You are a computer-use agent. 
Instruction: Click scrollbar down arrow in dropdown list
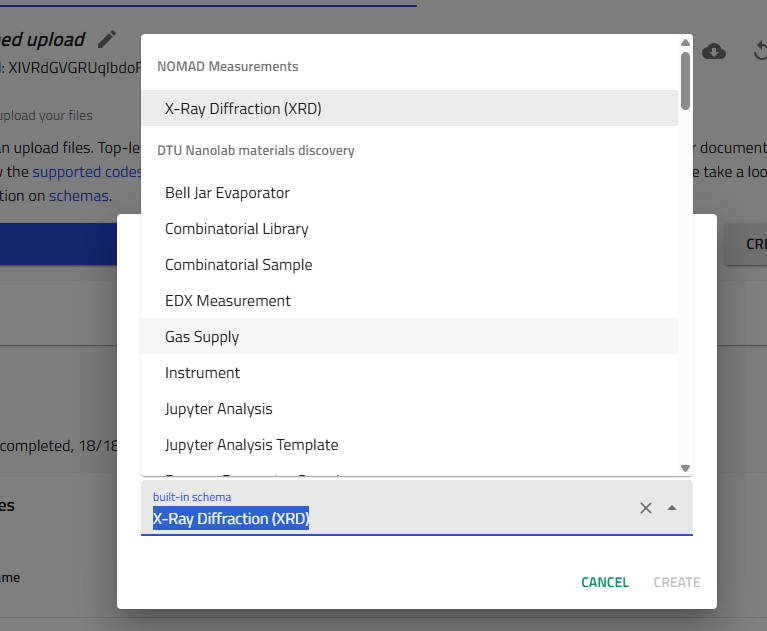coord(685,468)
